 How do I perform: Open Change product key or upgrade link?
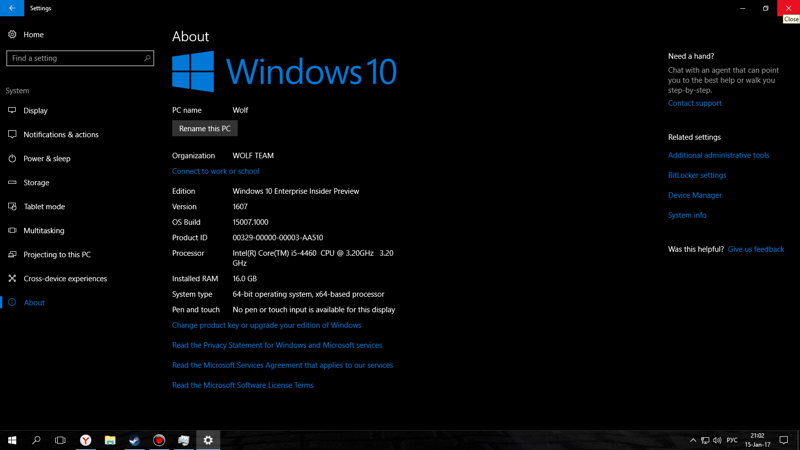pyautogui.click(x=266, y=325)
